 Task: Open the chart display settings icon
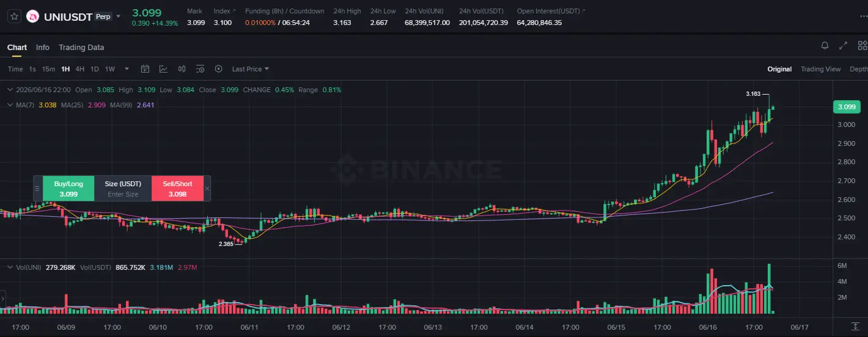(x=200, y=69)
